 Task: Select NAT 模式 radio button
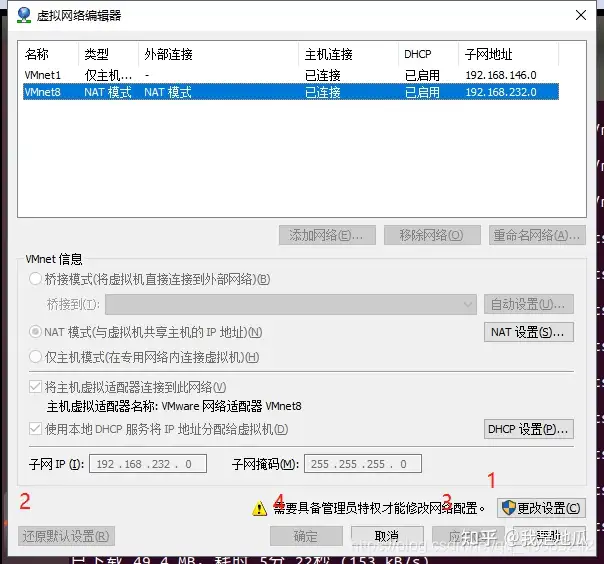point(35,332)
